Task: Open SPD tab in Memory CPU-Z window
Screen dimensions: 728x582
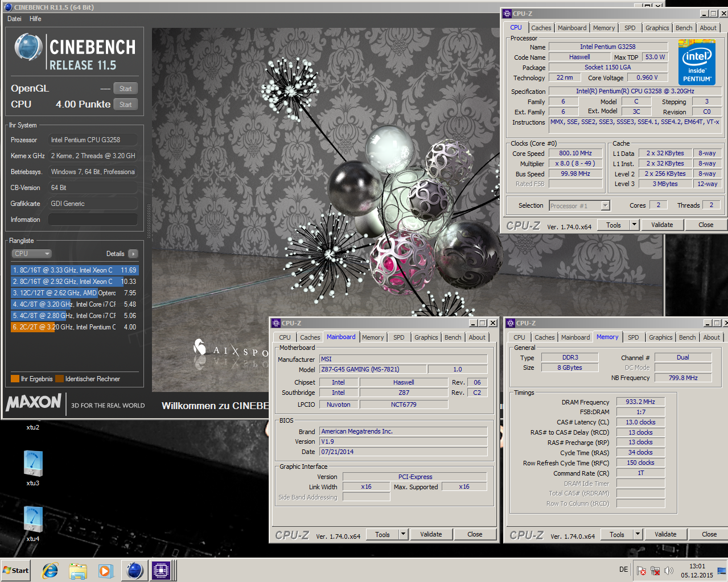Action: 633,337
